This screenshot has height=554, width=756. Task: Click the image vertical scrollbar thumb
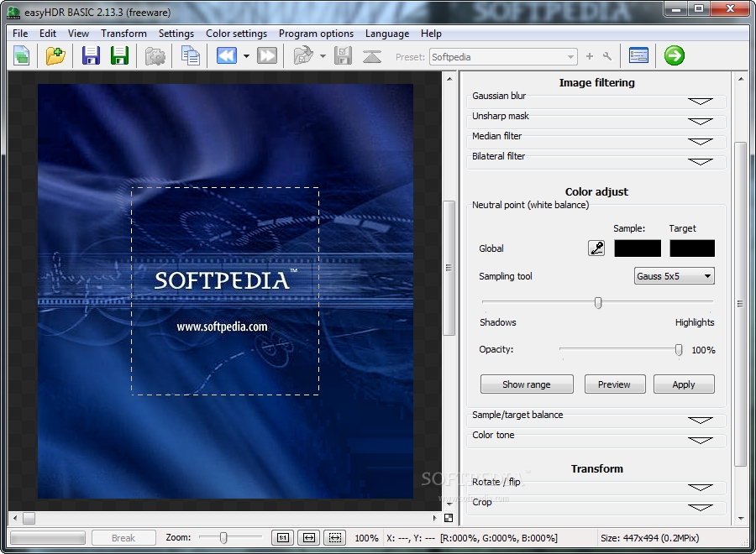pyautogui.click(x=449, y=268)
